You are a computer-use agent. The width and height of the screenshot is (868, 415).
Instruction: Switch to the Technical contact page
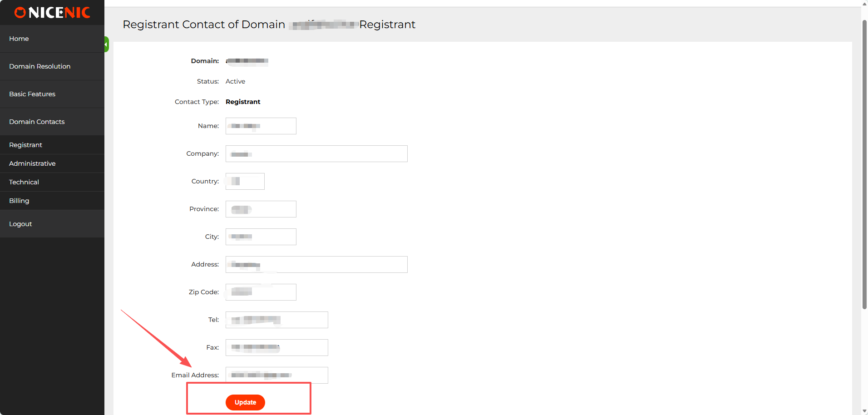click(24, 182)
